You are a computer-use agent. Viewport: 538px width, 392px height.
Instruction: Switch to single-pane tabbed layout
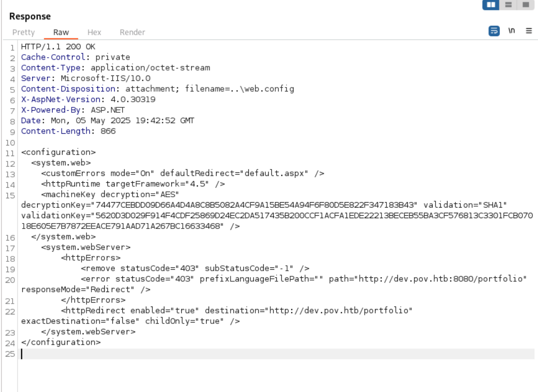click(x=524, y=4)
